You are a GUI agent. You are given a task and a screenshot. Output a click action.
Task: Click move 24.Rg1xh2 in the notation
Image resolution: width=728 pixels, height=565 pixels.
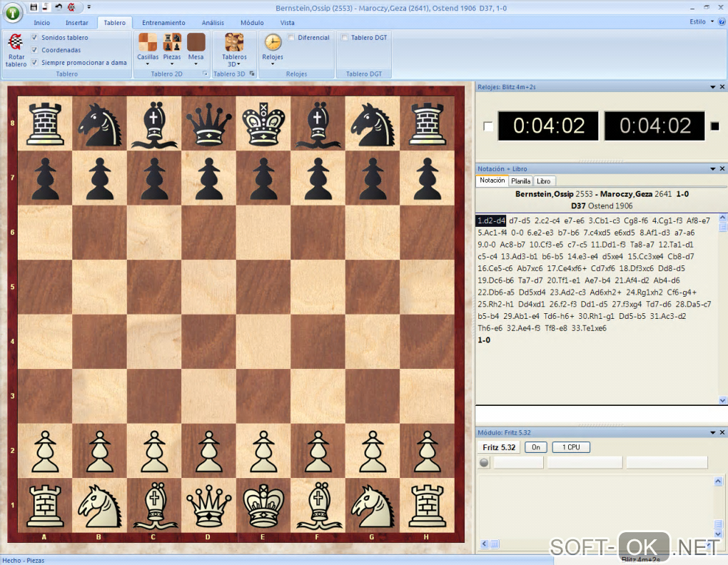pyautogui.click(x=644, y=292)
